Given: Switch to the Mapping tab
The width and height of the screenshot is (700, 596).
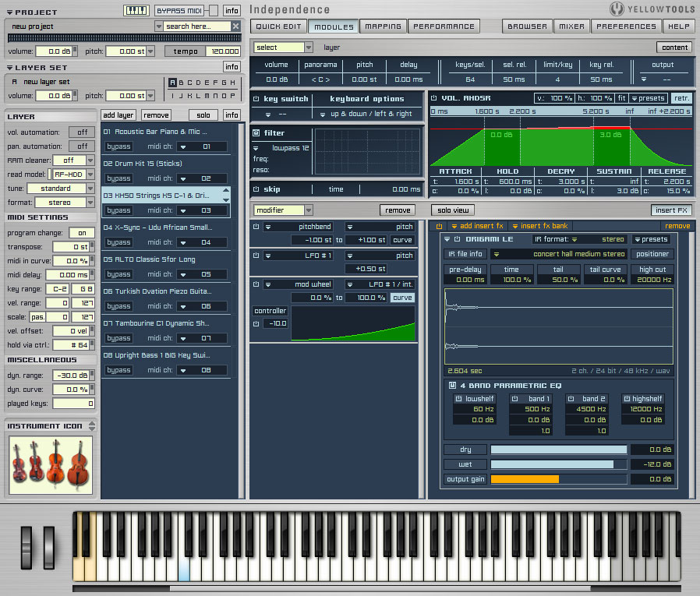Looking at the screenshot, I should tap(383, 26).
